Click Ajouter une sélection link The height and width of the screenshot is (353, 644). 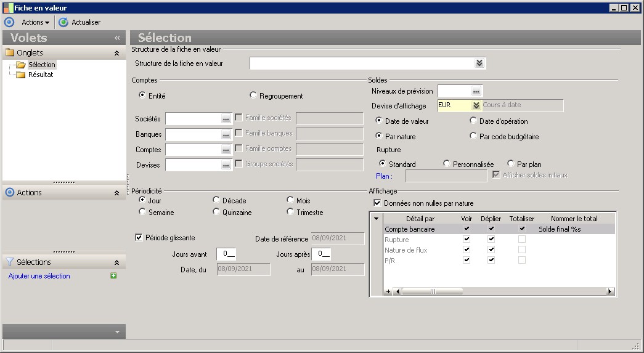click(x=39, y=276)
